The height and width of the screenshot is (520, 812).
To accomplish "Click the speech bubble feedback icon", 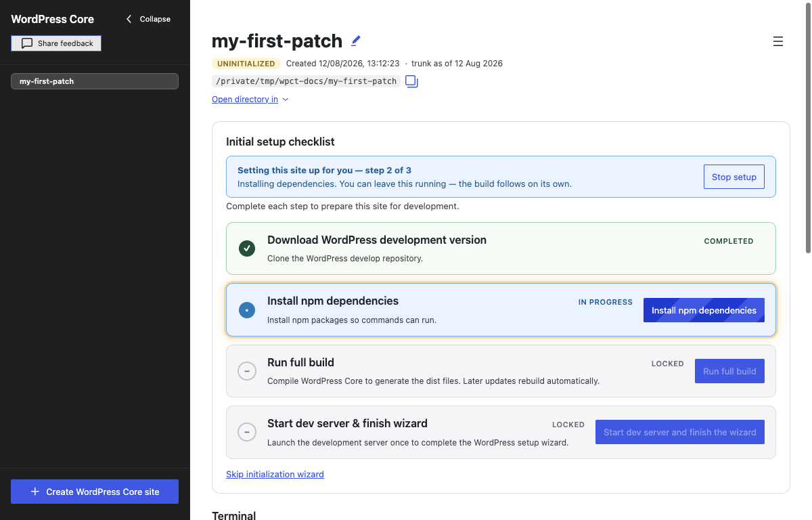I will [x=27, y=43].
